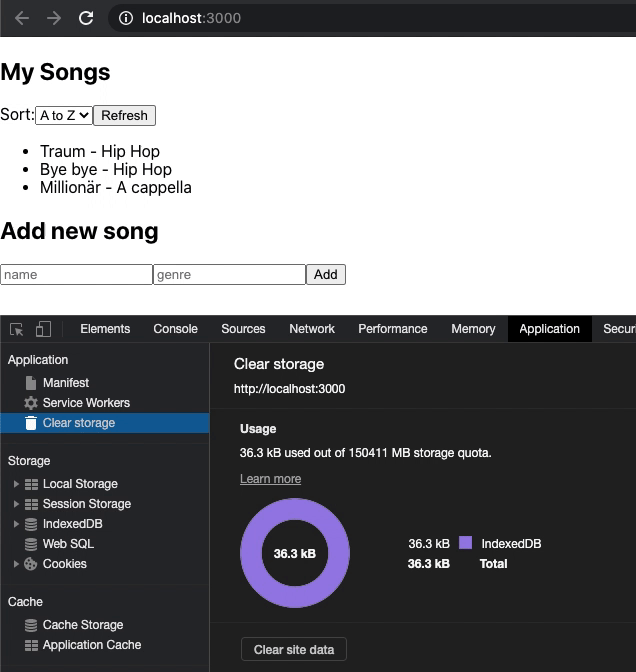Open the Manifest file item
The image size is (636, 672).
pyautogui.click(x=57, y=383)
